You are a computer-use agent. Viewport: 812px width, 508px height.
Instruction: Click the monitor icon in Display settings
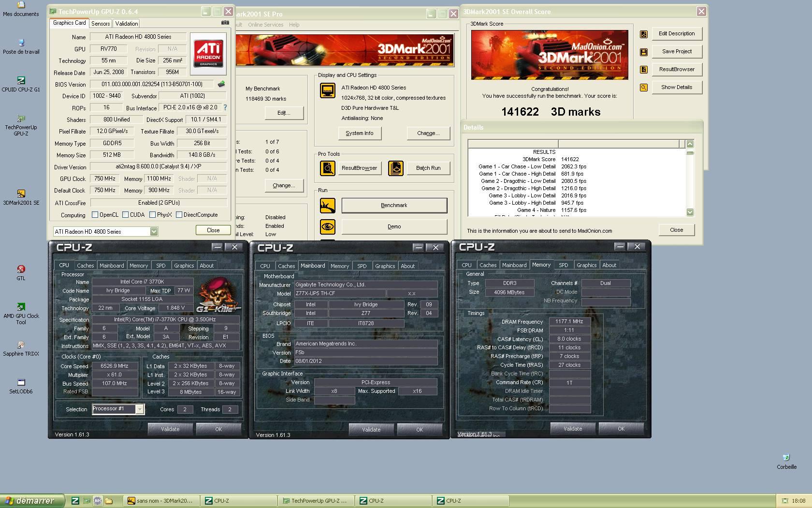pyautogui.click(x=328, y=90)
